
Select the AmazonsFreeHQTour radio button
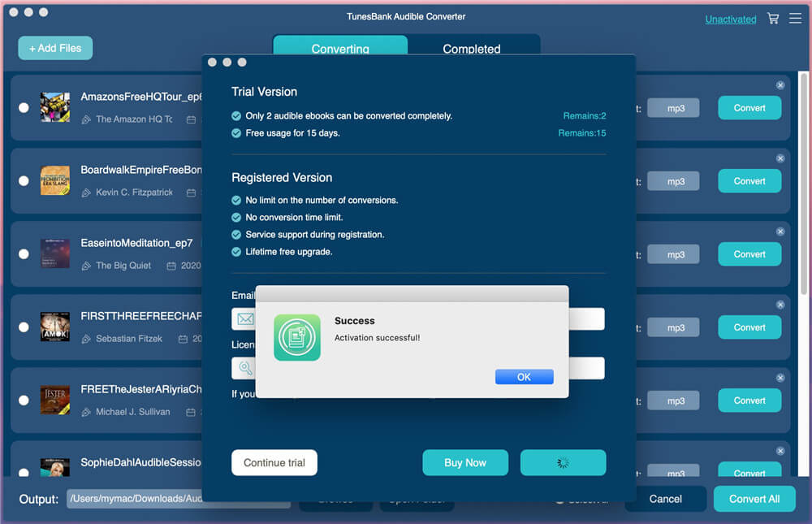coord(24,108)
